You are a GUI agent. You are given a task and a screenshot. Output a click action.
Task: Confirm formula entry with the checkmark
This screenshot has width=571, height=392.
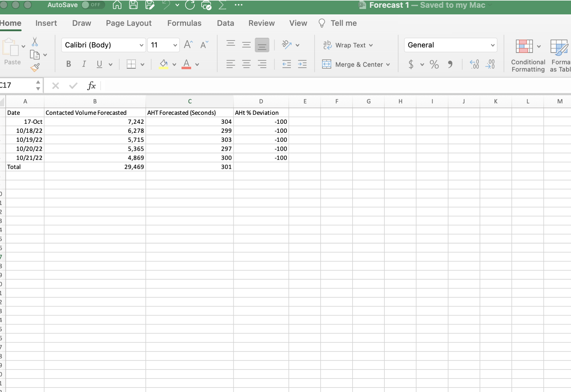(73, 86)
